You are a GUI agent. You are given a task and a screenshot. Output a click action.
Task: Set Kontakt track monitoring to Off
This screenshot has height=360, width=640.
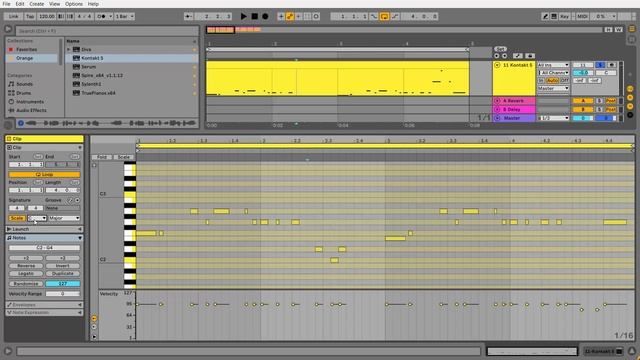click(x=564, y=80)
